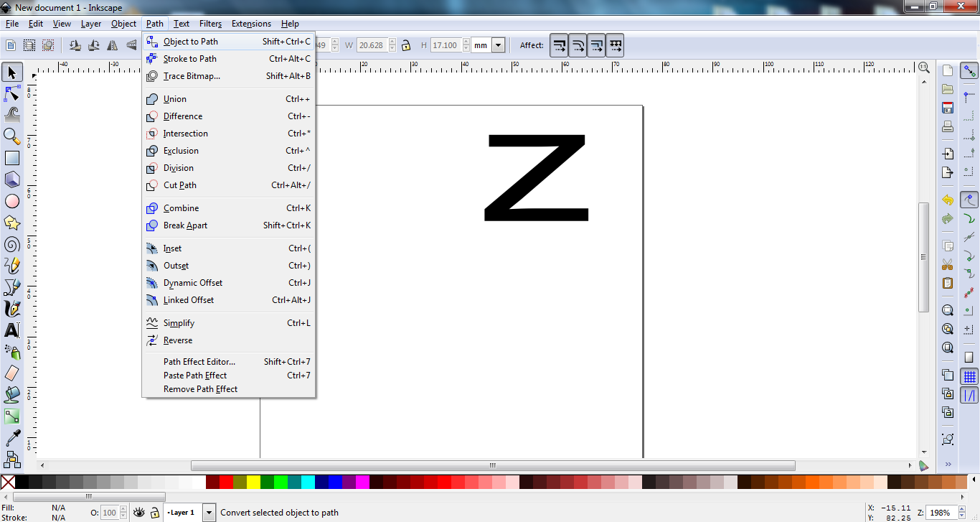
Task: Open the Filters menu
Action: (210, 24)
